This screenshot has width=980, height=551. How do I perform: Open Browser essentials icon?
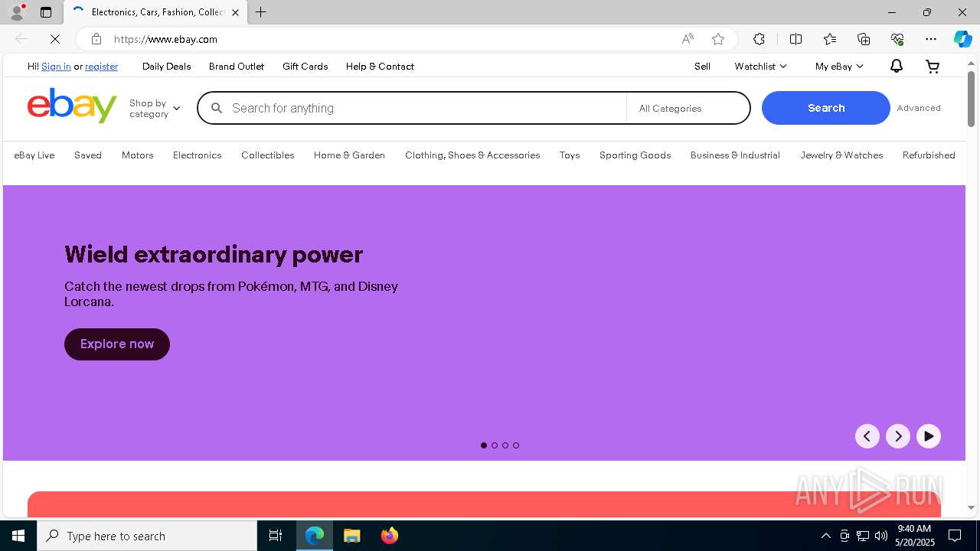tap(897, 39)
